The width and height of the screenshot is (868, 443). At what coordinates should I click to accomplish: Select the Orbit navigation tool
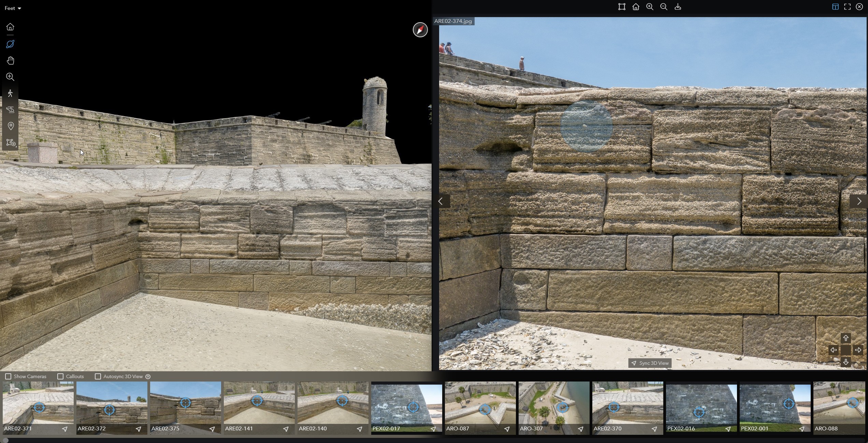[10, 44]
